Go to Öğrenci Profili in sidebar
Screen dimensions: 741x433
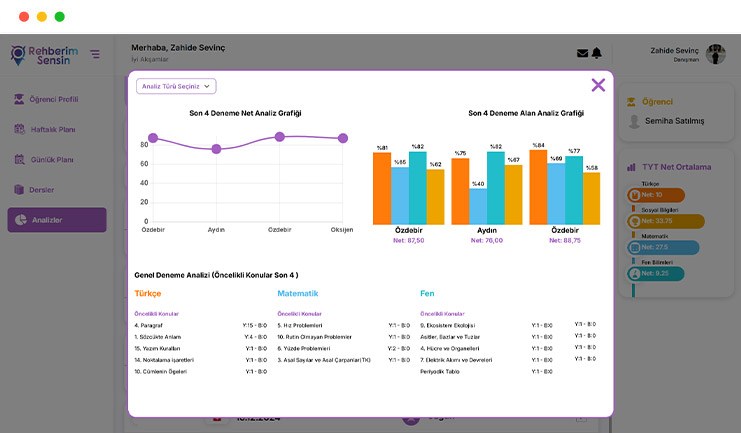coord(54,99)
